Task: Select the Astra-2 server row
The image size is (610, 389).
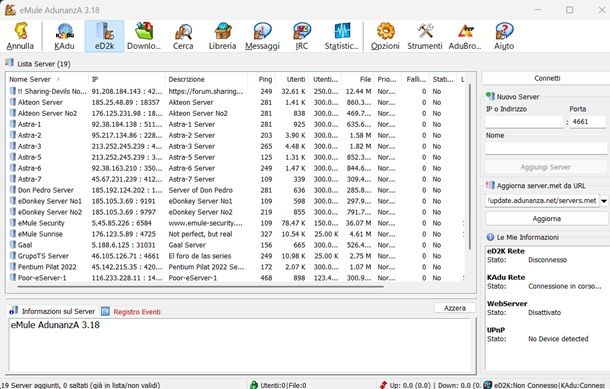Action: (x=236, y=135)
